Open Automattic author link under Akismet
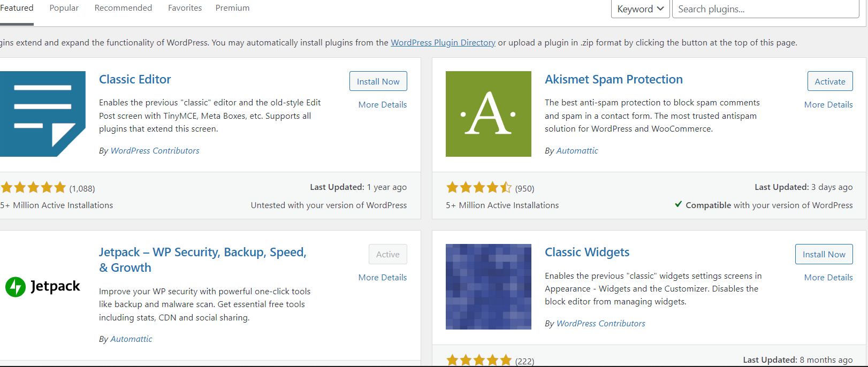The image size is (868, 367). click(x=577, y=151)
